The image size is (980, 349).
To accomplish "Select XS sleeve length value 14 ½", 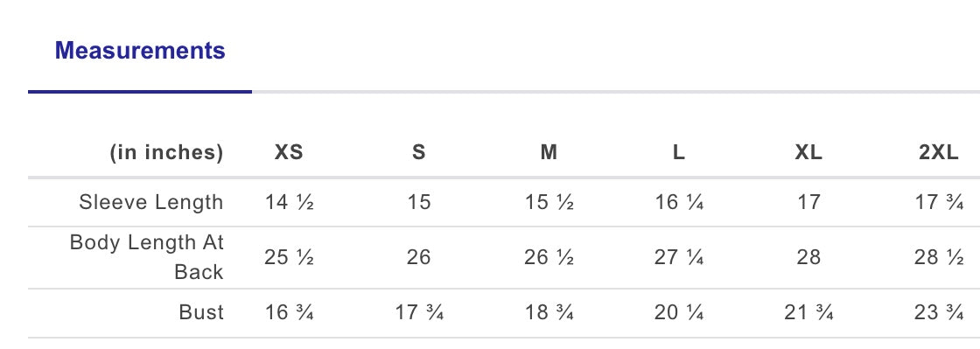I will (x=289, y=202).
